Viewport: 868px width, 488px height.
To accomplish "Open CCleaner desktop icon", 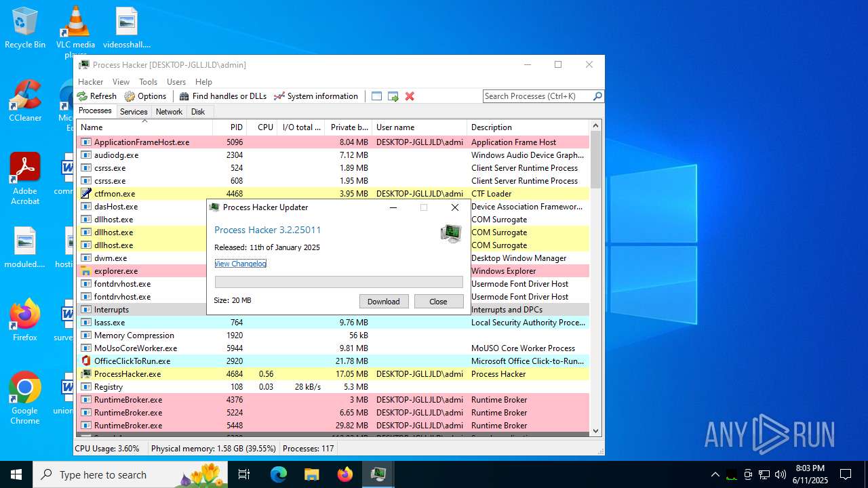I will pyautogui.click(x=25, y=101).
